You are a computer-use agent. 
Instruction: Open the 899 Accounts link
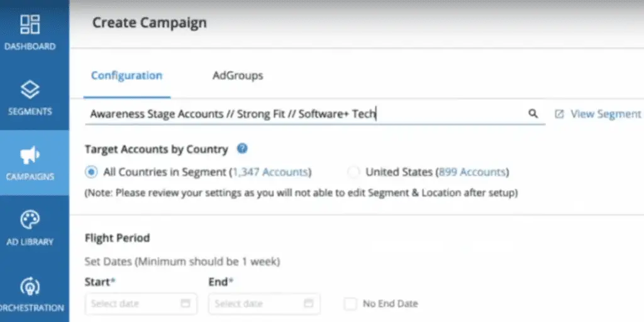pyautogui.click(x=472, y=172)
